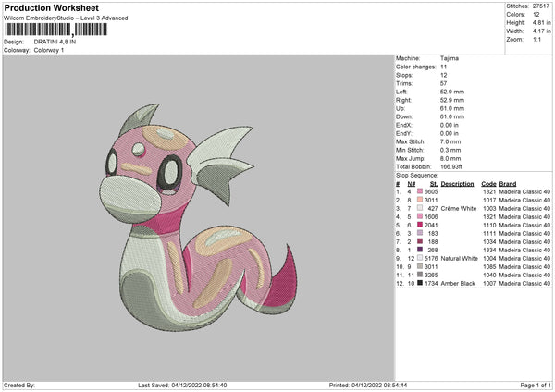Select the peach swatch for code 1017
Viewport: 555px width, 392px height.
[420, 200]
